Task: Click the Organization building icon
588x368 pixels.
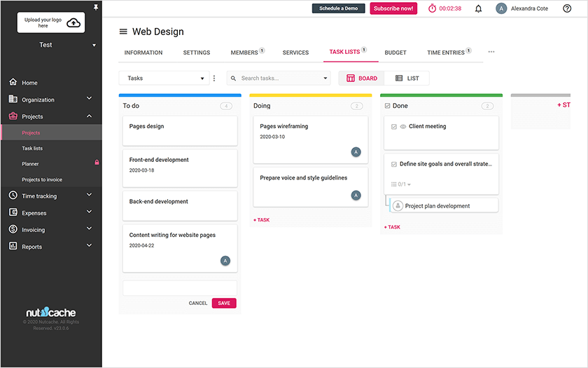Action: point(13,99)
